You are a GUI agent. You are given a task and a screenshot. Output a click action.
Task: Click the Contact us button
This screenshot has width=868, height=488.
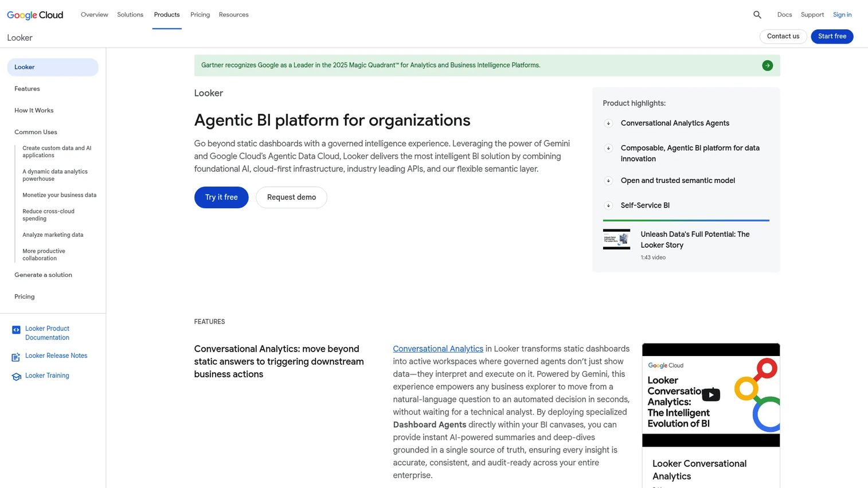pyautogui.click(x=783, y=36)
